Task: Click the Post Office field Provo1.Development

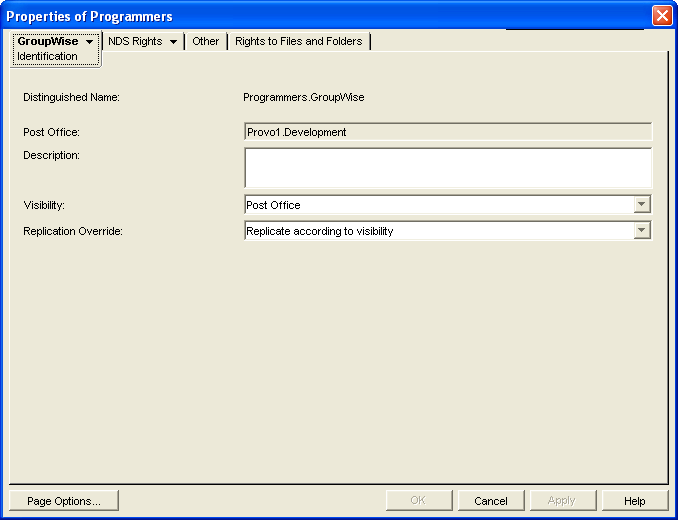Action: [448, 132]
